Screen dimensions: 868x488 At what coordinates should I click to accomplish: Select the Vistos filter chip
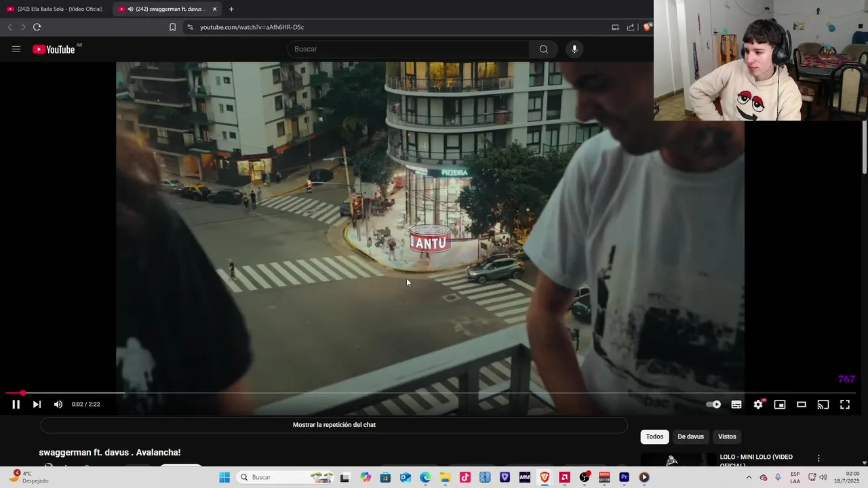click(x=727, y=436)
